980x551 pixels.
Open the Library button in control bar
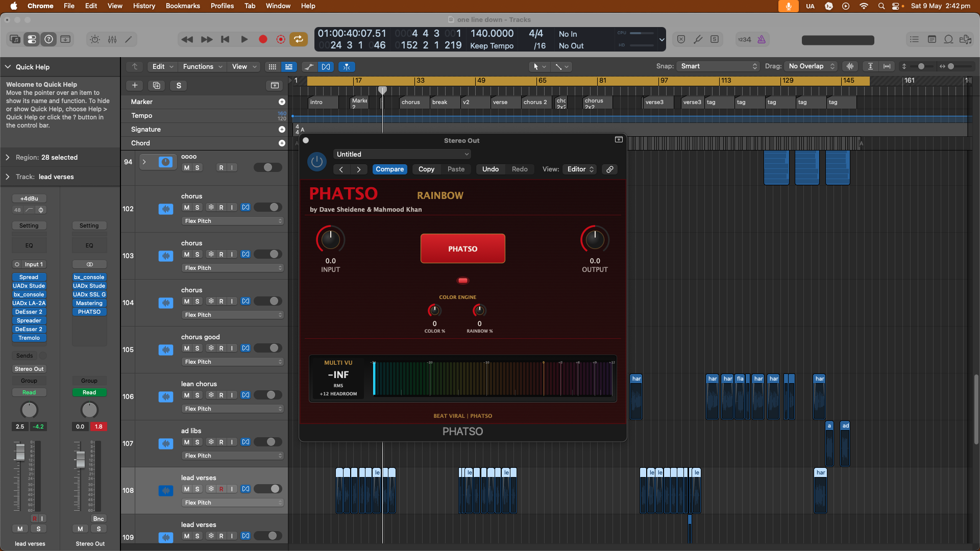(x=15, y=39)
